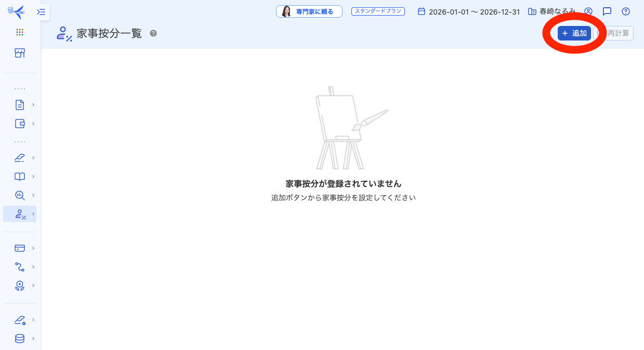Screen dimensions: 644x350
Task: Open the route connector icon menu
Action: pos(20,267)
